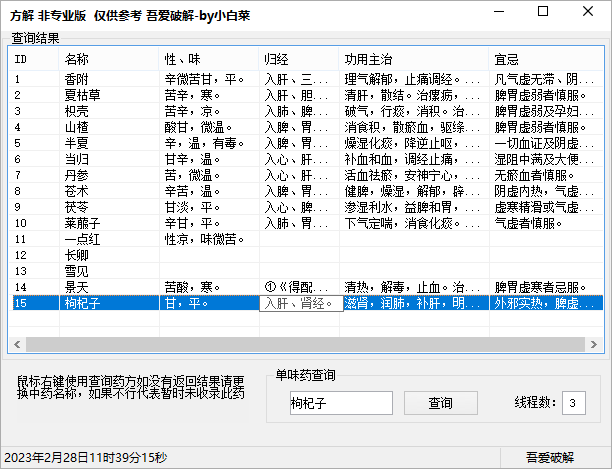Screen dimensions: 612x469
Task: Click the 宜忌 column header
Action: [x=545, y=60]
